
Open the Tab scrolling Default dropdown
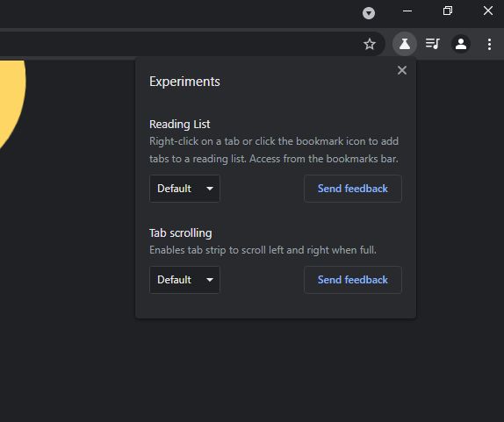(184, 280)
